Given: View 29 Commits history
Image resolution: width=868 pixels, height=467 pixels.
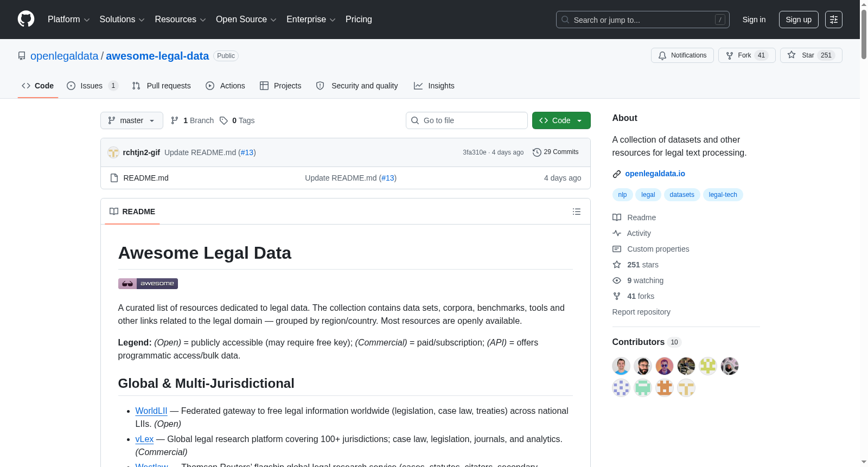Looking at the screenshot, I should click(x=556, y=152).
